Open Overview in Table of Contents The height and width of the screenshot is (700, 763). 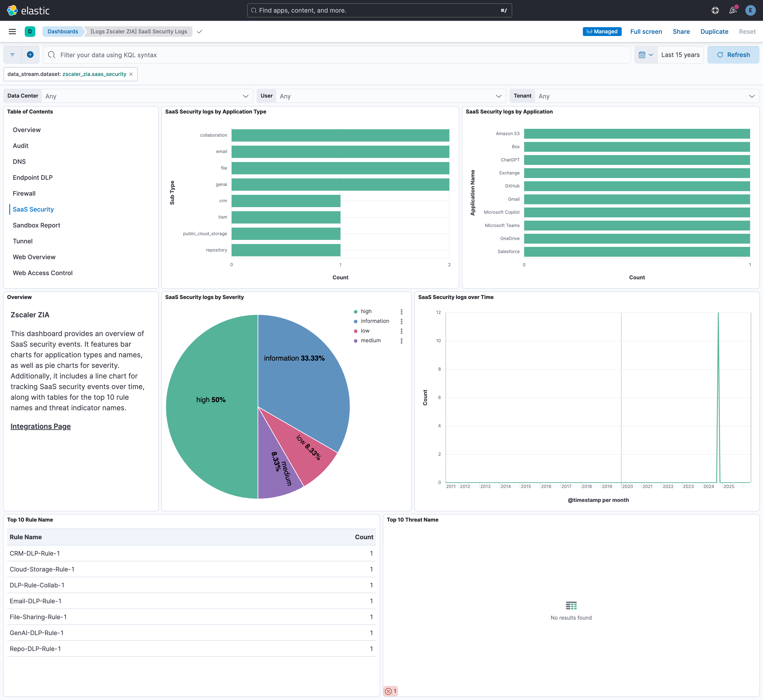point(26,130)
